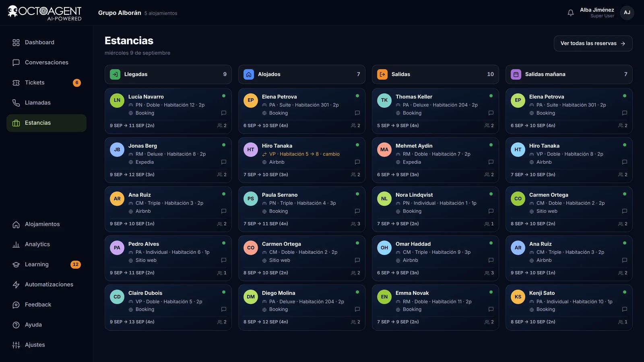Viewport: 644px width, 362px height.
Task: Open Tickets section in sidebar
Action: 46,82
